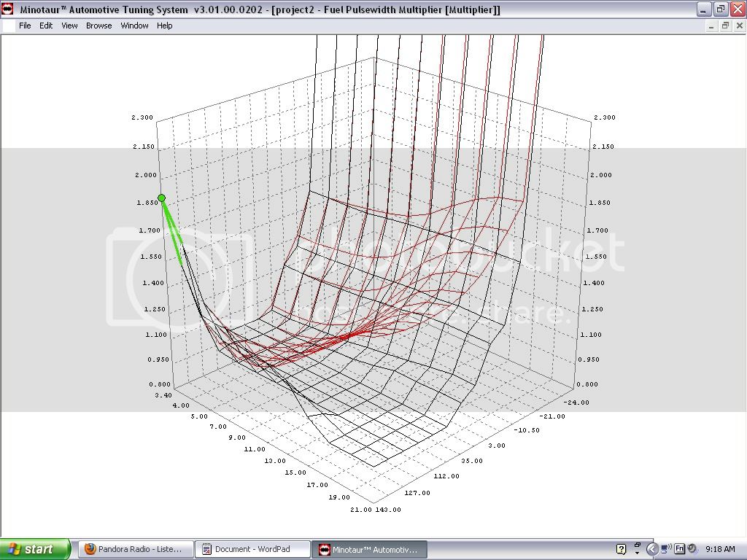Open the wireless network tray icon
The height and width of the screenshot is (560, 747).
(665, 549)
